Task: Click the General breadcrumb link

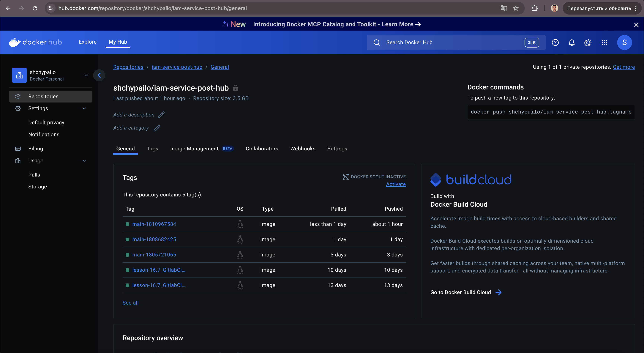Action: click(x=220, y=67)
